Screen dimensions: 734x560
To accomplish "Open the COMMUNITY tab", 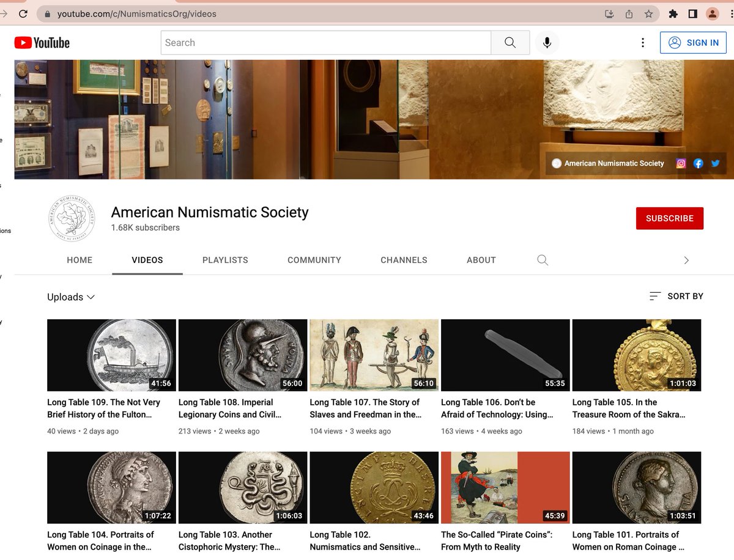I will pos(314,260).
